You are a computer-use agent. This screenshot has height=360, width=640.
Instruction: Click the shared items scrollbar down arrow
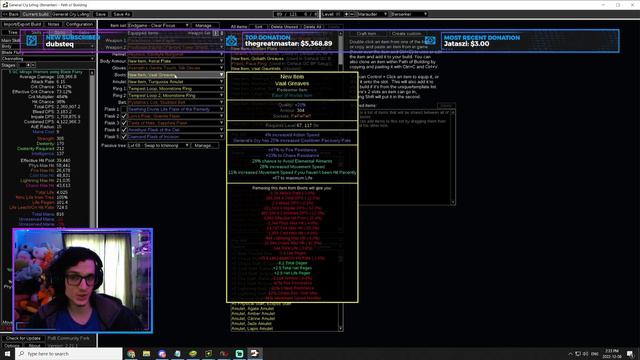[x=453, y=202]
